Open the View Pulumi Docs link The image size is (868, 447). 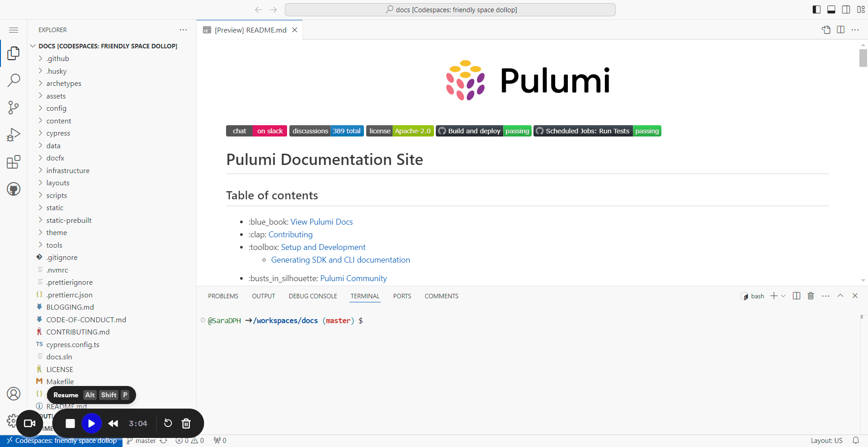321,222
